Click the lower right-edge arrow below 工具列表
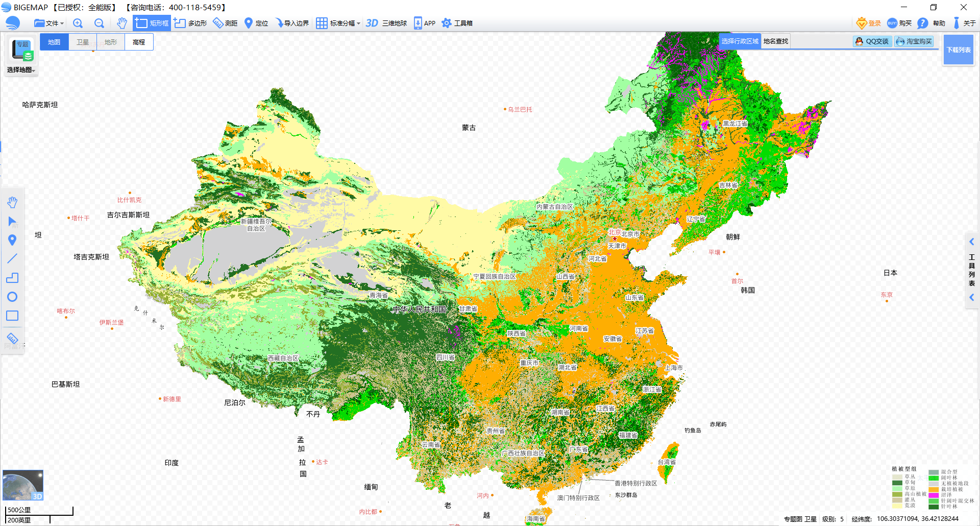This screenshot has height=526, width=980. pos(972,297)
